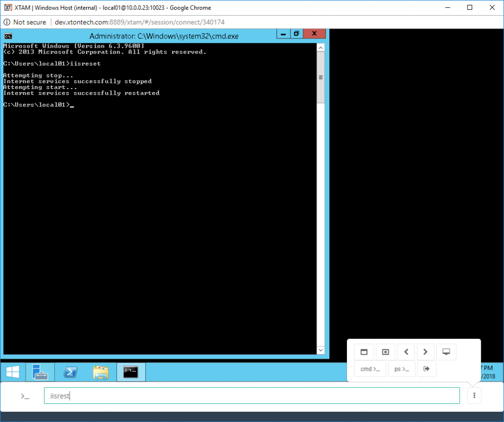504x422 pixels.
Task: Click the command field containing iisrest
Action: (252, 395)
